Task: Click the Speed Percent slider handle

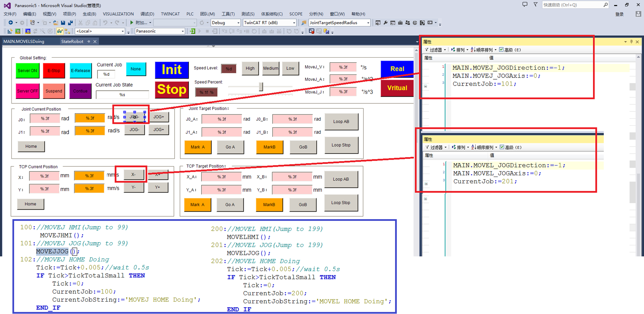Action: pos(261,87)
